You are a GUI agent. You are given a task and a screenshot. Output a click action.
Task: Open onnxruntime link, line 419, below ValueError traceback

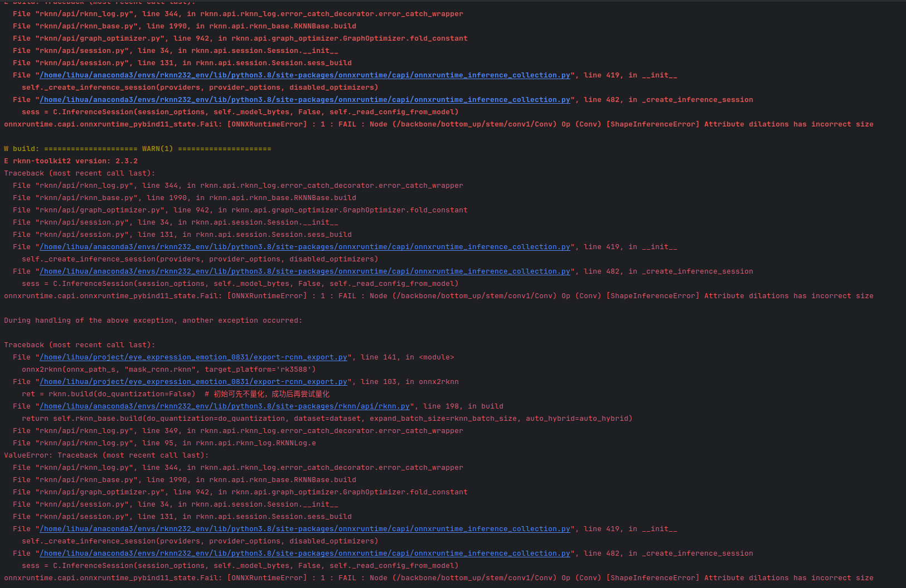pyautogui.click(x=305, y=529)
